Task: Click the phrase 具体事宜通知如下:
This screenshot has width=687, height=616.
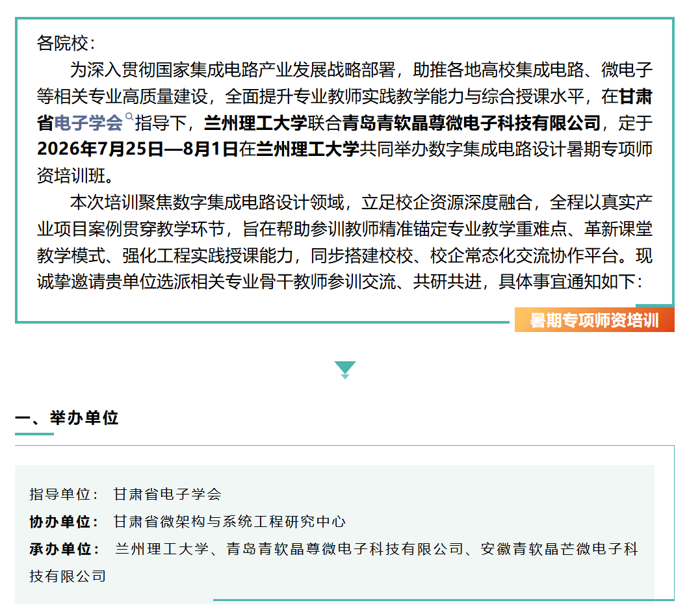Action: coord(571,282)
